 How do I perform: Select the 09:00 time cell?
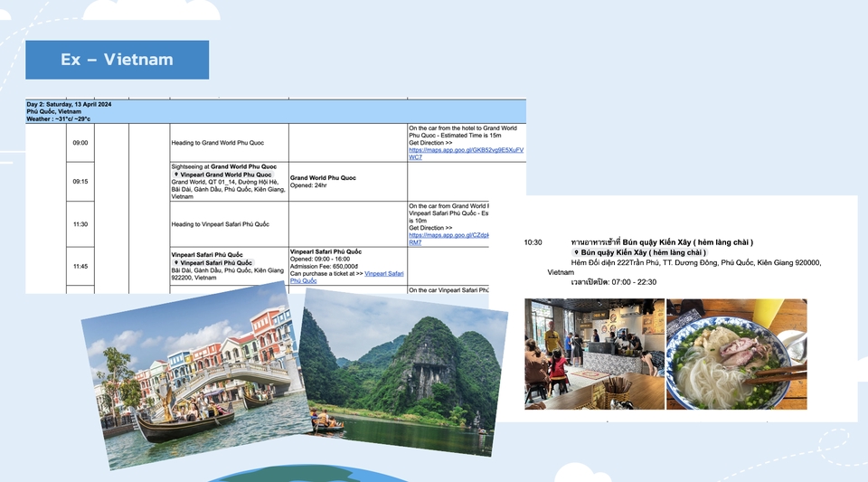pyautogui.click(x=80, y=143)
